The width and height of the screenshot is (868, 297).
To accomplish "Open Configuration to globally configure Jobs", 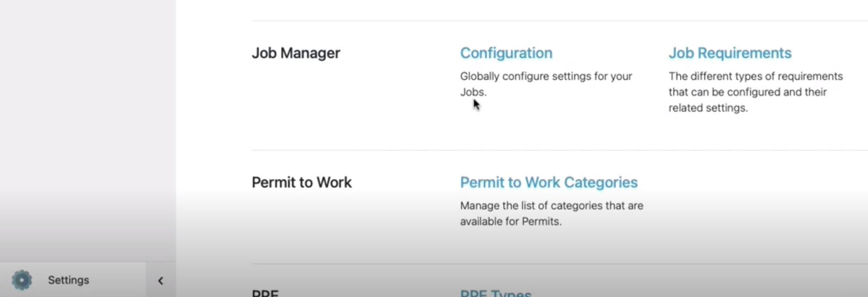I will click(506, 53).
